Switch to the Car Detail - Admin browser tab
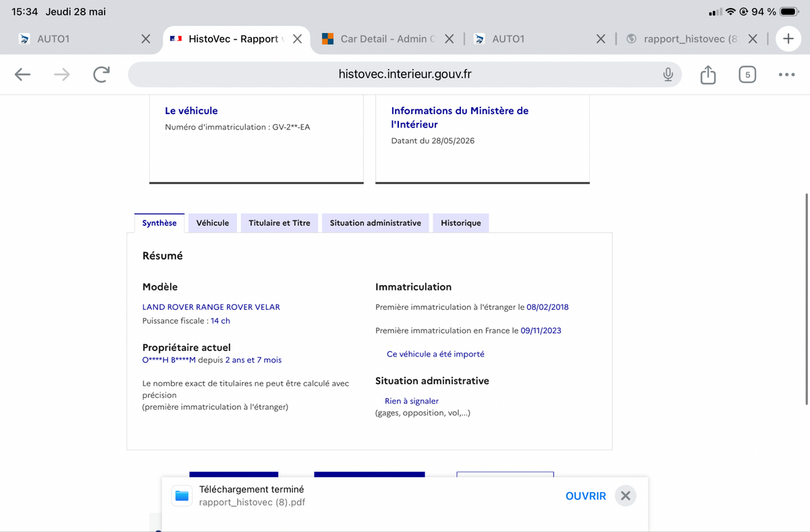This screenshot has width=810, height=532. tap(383, 39)
